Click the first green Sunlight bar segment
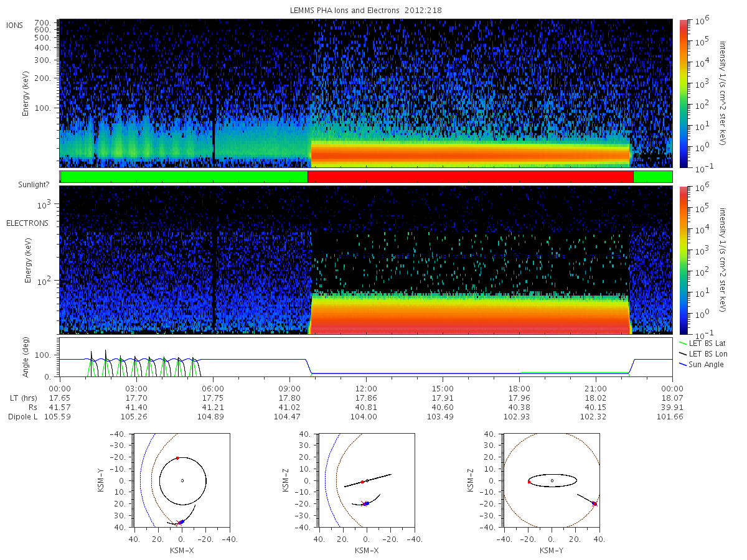The image size is (747, 560). point(184,177)
